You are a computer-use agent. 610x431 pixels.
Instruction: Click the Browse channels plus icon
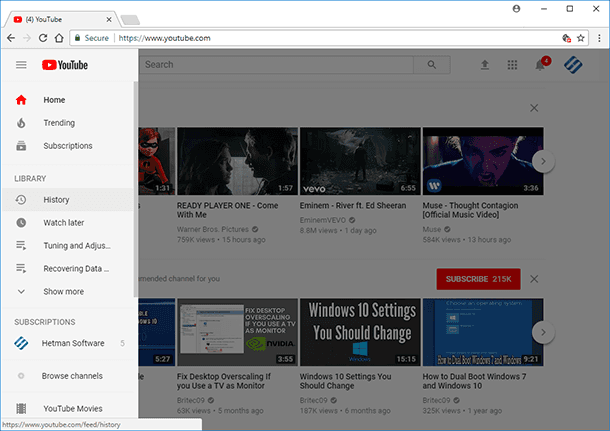pyautogui.click(x=21, y=376)
